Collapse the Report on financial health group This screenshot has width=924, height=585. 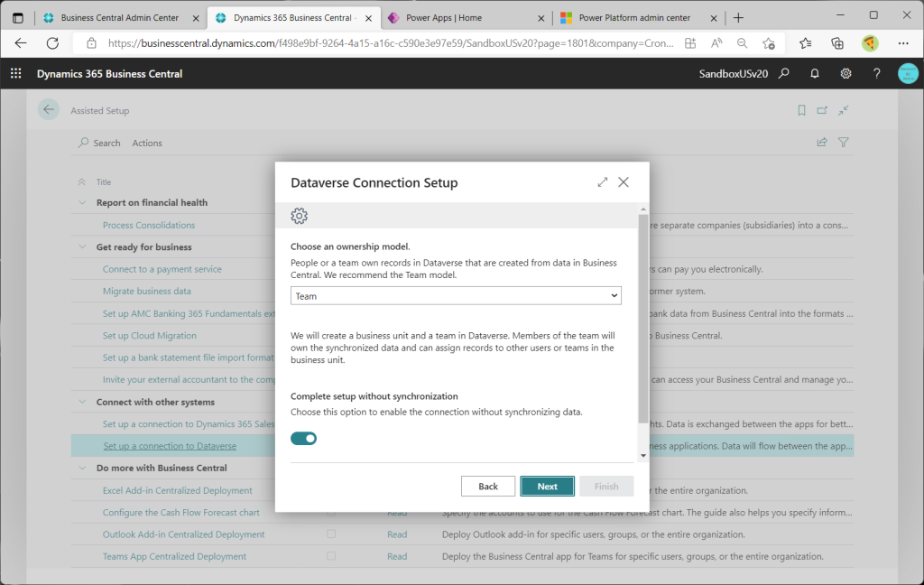(x=82, y=202)
